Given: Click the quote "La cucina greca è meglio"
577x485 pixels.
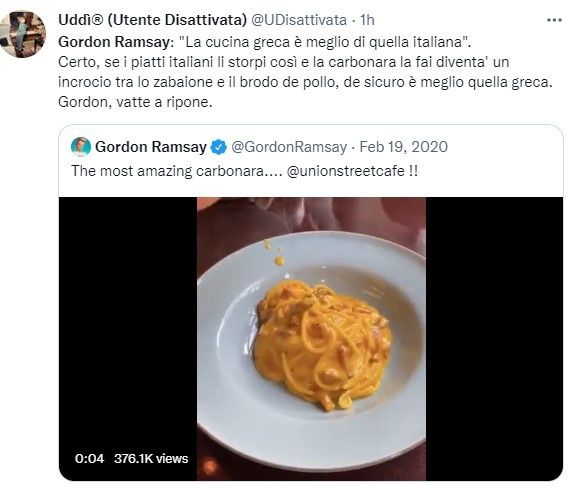Looking at the screenshot, I should (x=325, y=42).
